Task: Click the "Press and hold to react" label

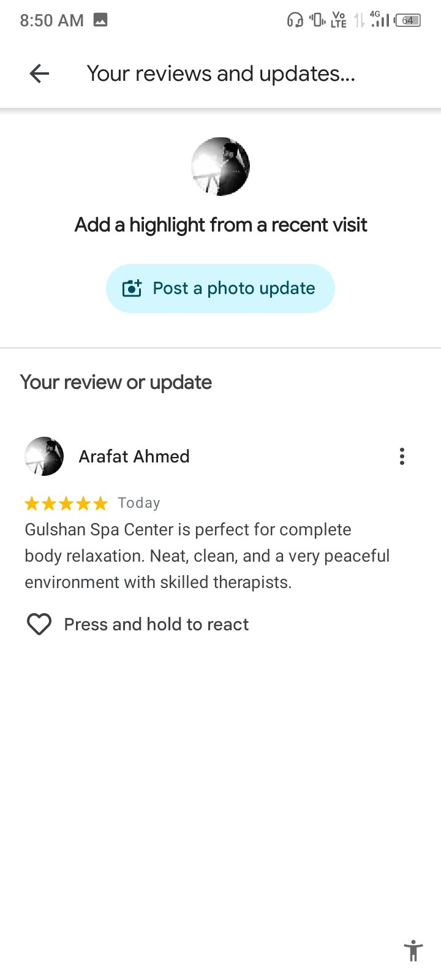Action: point(156,624)
